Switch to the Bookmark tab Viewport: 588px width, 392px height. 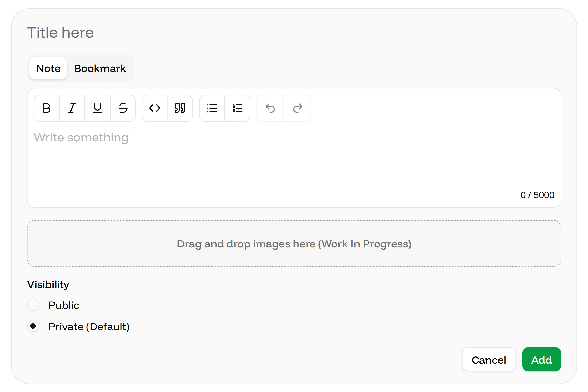coord(100,68)
